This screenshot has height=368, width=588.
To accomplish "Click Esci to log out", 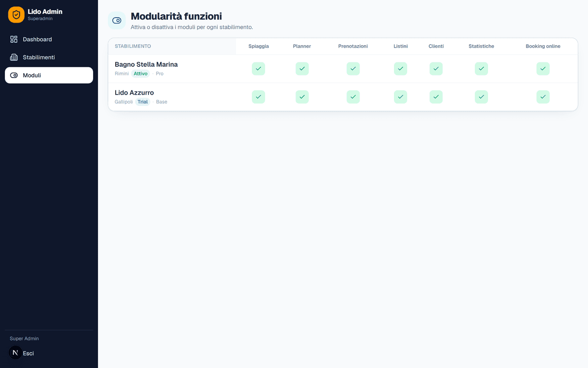I will pos(28,353).
